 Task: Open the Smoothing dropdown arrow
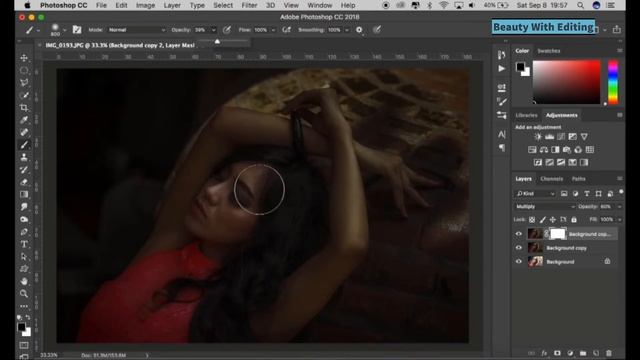[347, 30]
